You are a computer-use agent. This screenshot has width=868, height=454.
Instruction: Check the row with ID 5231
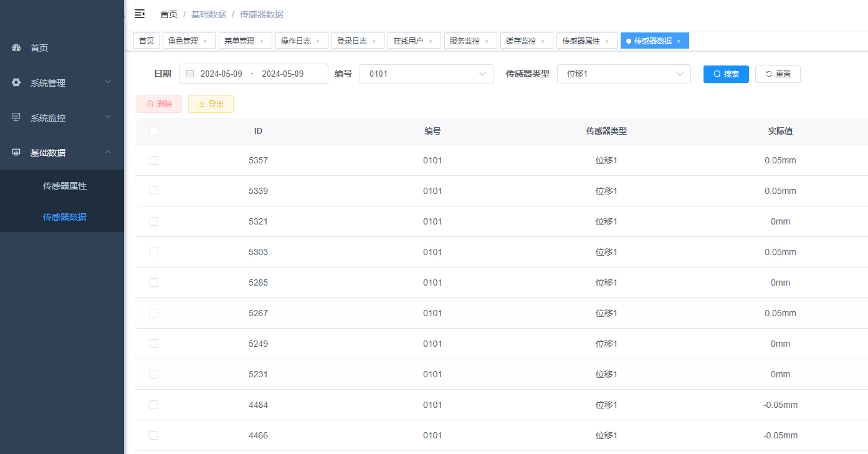pos(154,374)
